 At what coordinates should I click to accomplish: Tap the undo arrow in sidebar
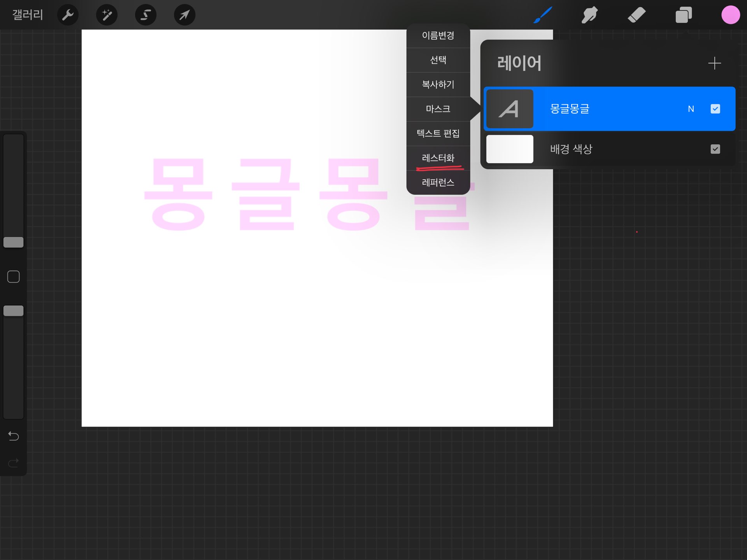point(14,436)
